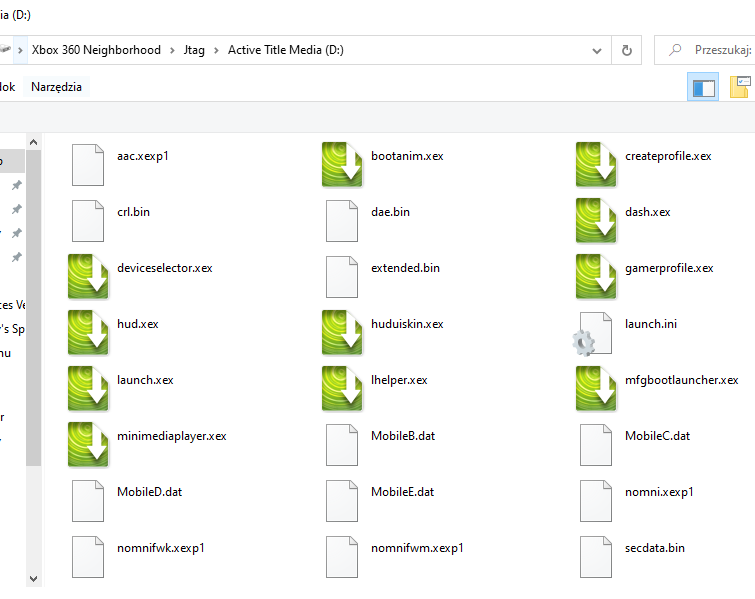Image resolution: width=755 pixels, height=599 pixels.
Task: Select the deviceselector.xex Xbox icon
Action: click(x=88, y=276)
